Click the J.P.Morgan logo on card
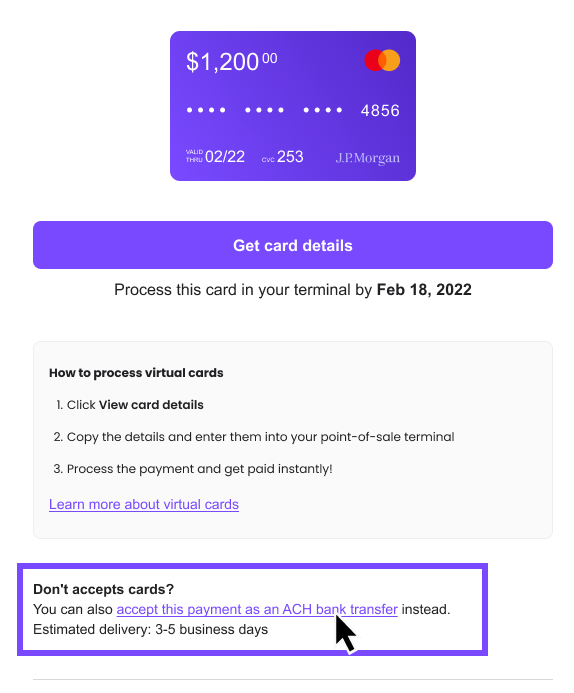The image size is (574, 693). click(x=368, y=158)
